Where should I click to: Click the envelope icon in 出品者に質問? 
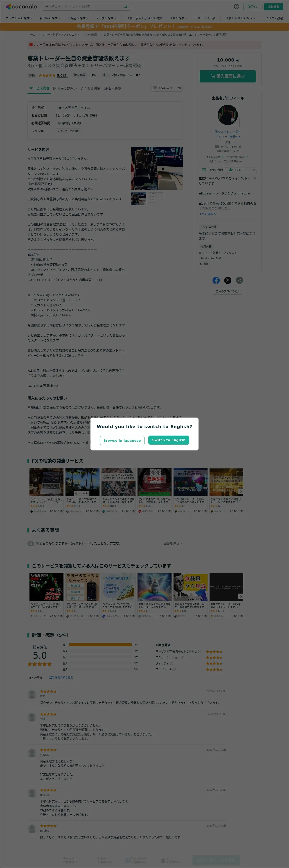point(203,170)
